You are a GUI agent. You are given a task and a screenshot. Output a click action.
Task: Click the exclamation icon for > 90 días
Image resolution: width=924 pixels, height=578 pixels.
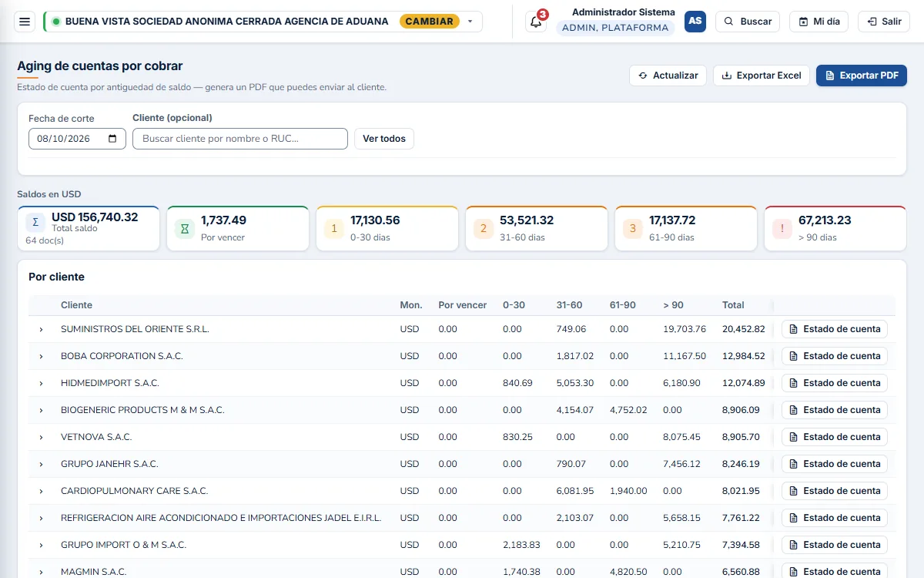coord(782,229)
